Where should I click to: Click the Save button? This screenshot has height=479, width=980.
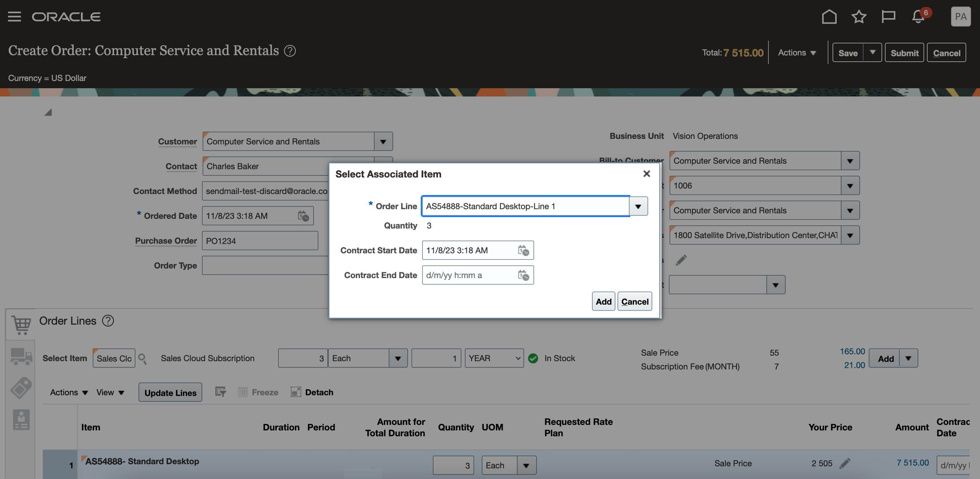(848, 52)
